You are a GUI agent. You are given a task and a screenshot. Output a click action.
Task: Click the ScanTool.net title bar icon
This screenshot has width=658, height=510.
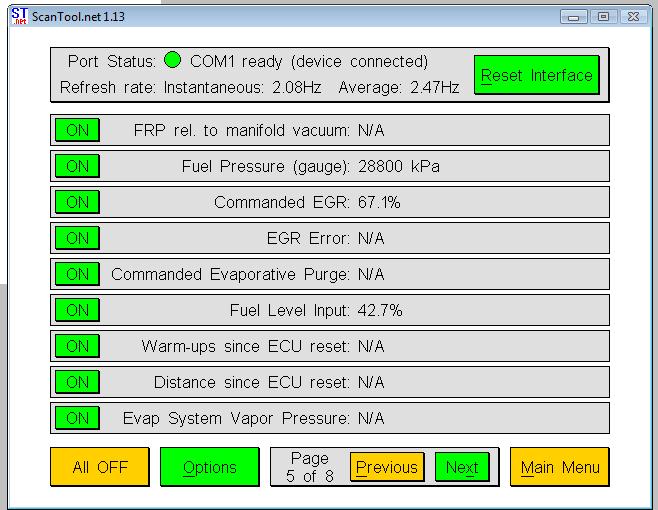point(18,16)
